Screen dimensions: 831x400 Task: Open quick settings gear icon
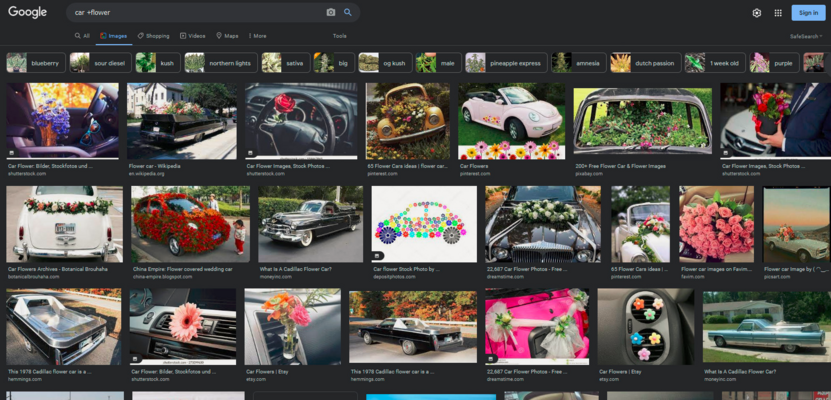pyautogui.click(x=757, y=13)
